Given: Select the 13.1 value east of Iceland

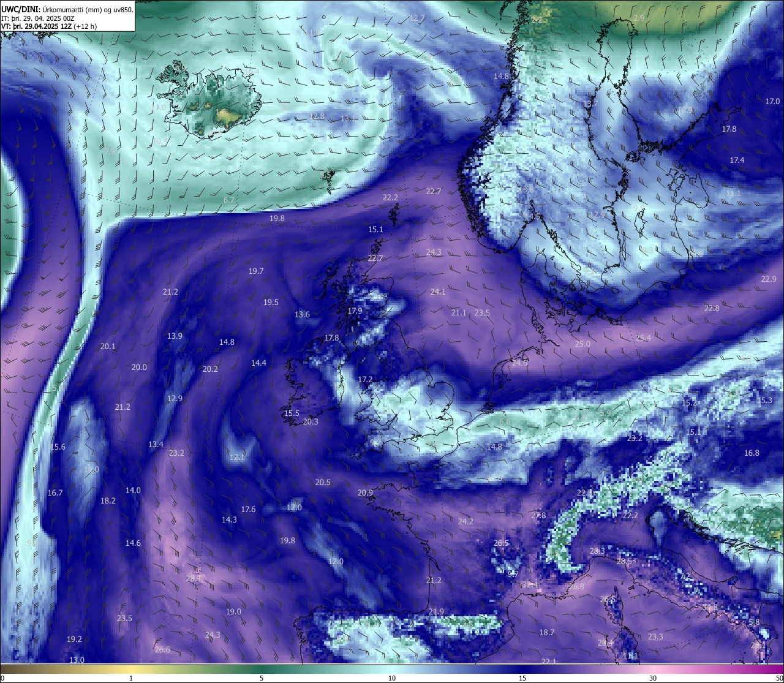Looking at the screenshot, I should tap(348, 118).
